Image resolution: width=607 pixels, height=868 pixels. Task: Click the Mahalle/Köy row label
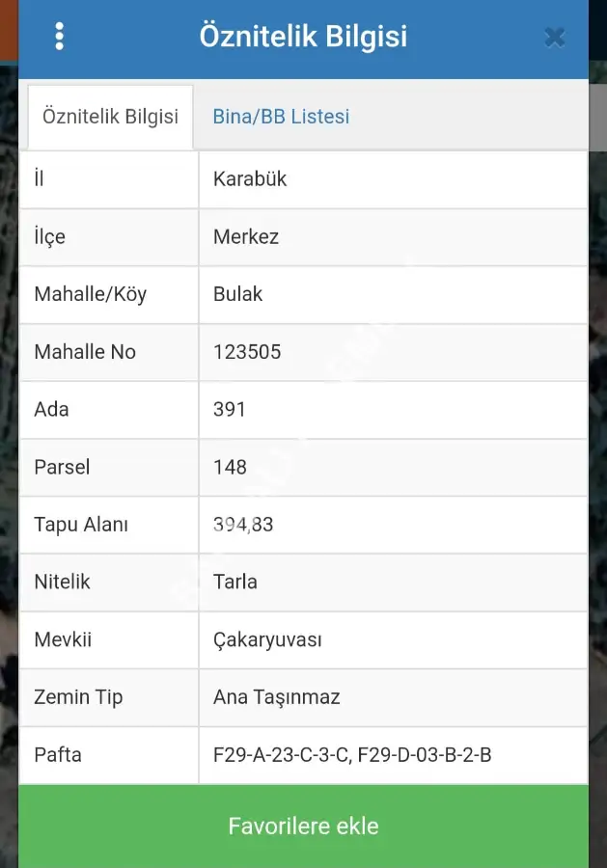91,294
